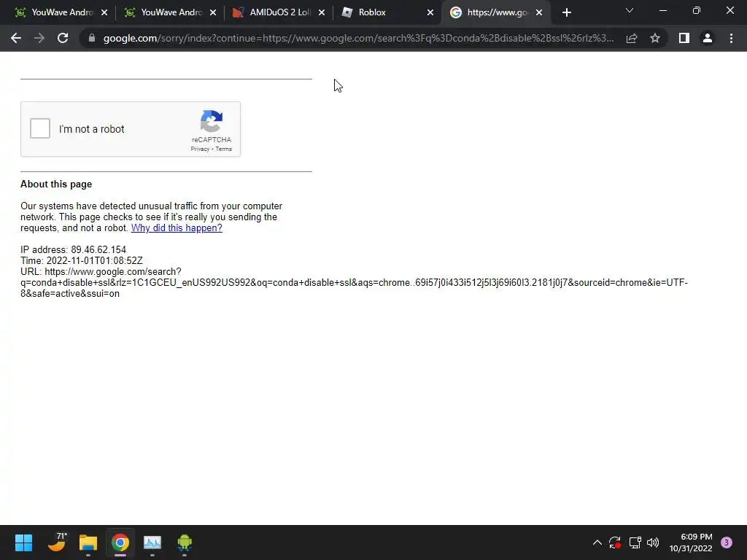Close the second YouWave Android tab
Viewport: 747px width, 560px height.
pos(213,12)
